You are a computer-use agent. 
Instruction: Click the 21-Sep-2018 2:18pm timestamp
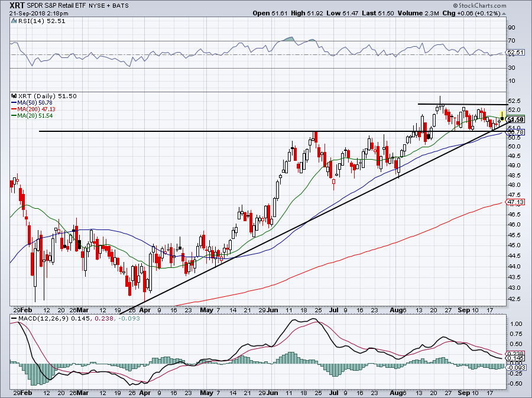click(38, 14)
